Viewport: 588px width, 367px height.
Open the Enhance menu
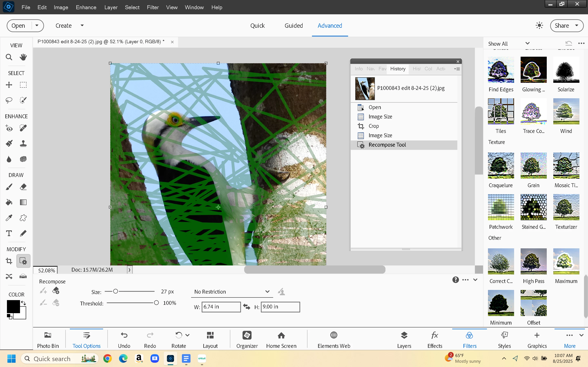click(x=86, y=7)
